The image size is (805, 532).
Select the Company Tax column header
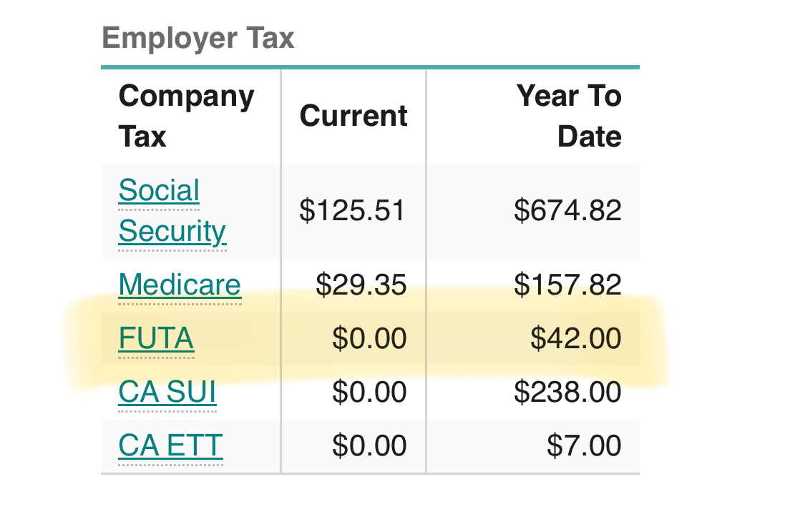tap(186, 116)
